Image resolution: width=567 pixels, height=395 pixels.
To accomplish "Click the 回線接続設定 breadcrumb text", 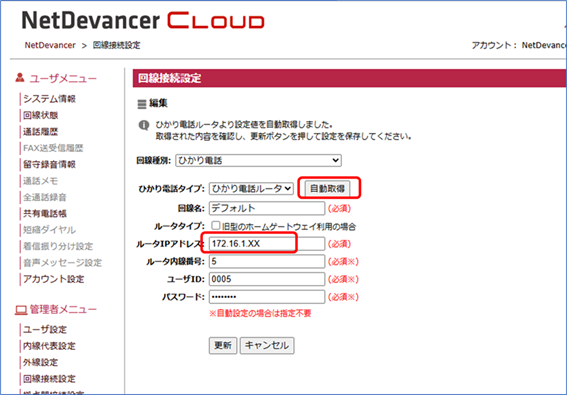I will 116,45.
